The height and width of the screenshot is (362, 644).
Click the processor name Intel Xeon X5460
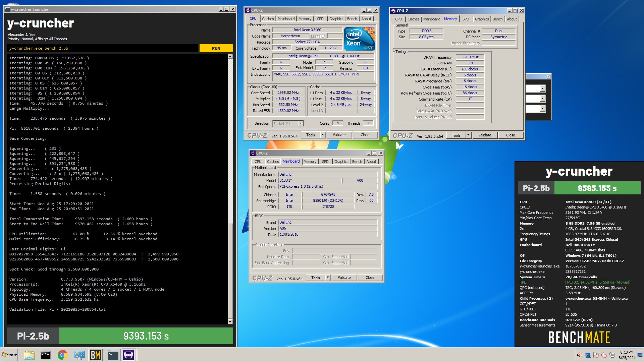coord(307,30)
